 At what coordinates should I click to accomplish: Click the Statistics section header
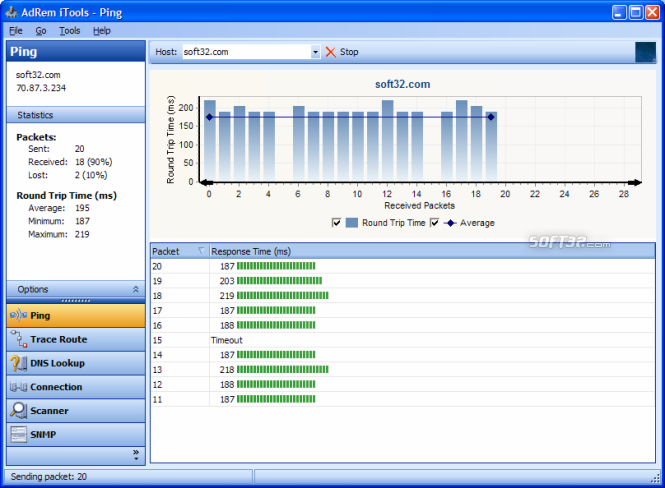[76, 115]
